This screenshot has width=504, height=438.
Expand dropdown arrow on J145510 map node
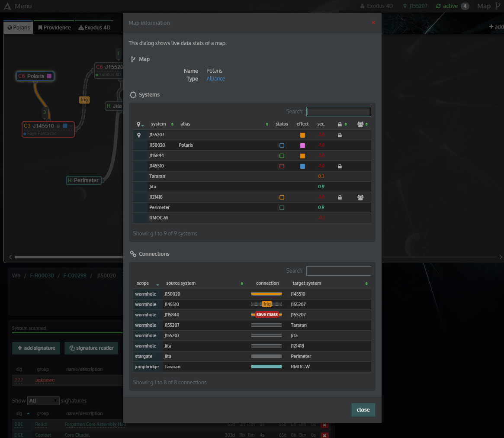(71, 126)
